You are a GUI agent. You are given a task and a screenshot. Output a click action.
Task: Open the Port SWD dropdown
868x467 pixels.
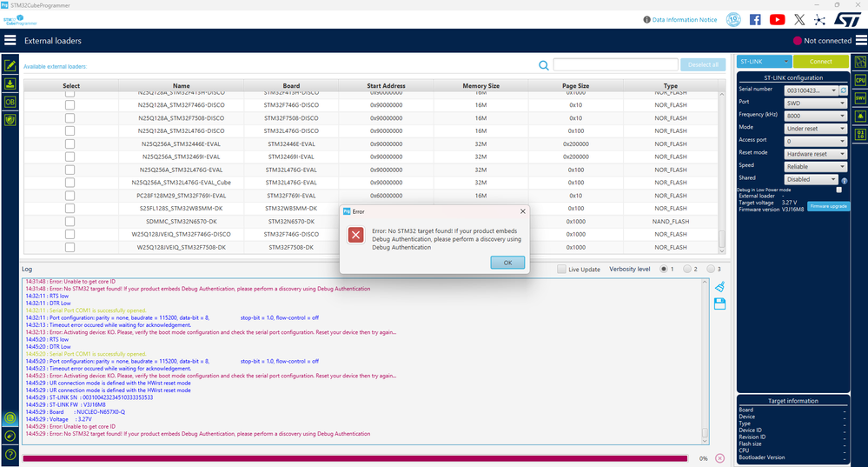815,103
